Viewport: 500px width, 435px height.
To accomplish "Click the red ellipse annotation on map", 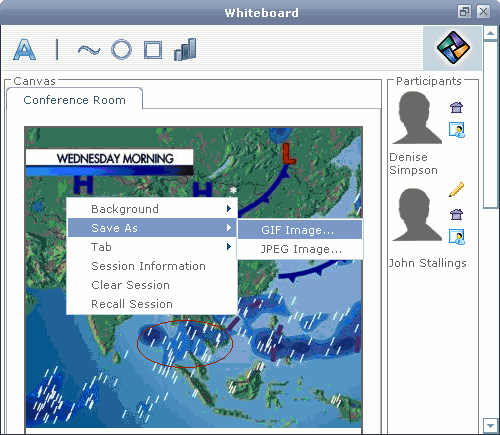I will coord(184,343).
